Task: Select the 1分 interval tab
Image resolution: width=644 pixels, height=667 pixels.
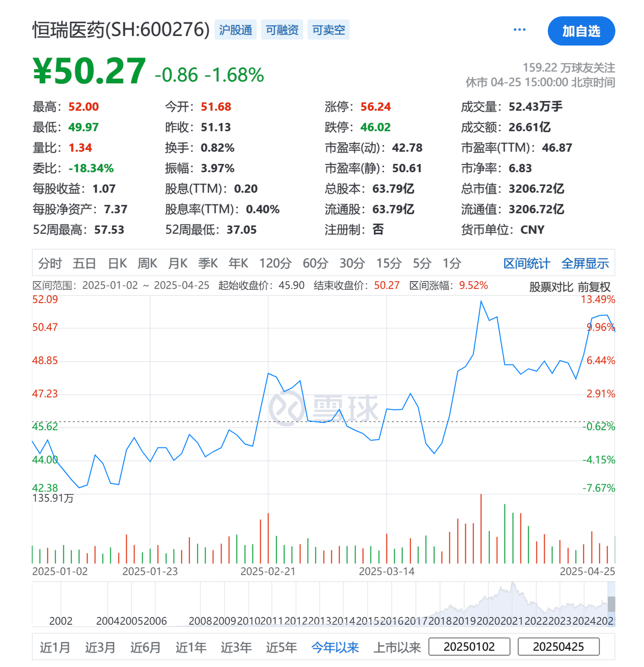Action: (451, 263)
